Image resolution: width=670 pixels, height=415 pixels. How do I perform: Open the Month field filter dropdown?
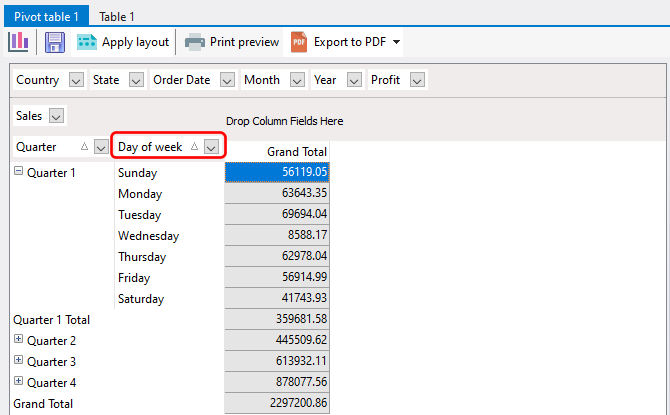pyautogui.click(x=297, y=80)
